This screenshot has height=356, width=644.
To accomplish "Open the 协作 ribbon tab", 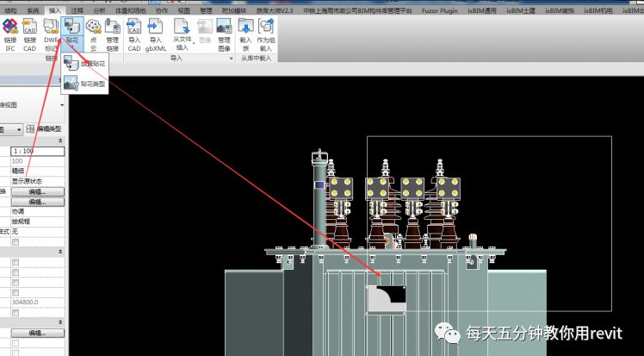I will (162, 10).
